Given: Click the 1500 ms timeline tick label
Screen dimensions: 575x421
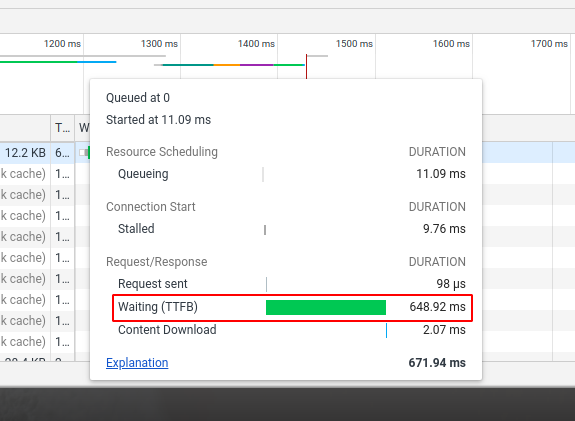Looking at the screenshot, I should [x=354, y=44].
